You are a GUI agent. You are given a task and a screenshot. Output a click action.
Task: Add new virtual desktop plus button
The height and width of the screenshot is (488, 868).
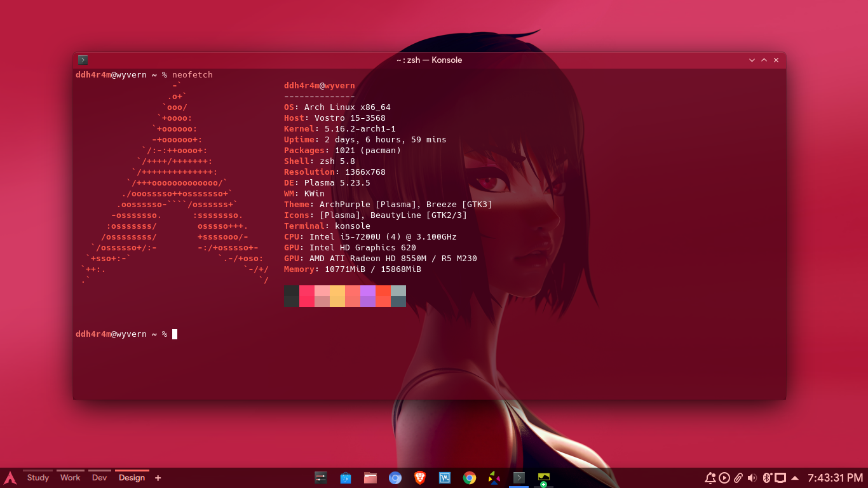tap(158, 478)
